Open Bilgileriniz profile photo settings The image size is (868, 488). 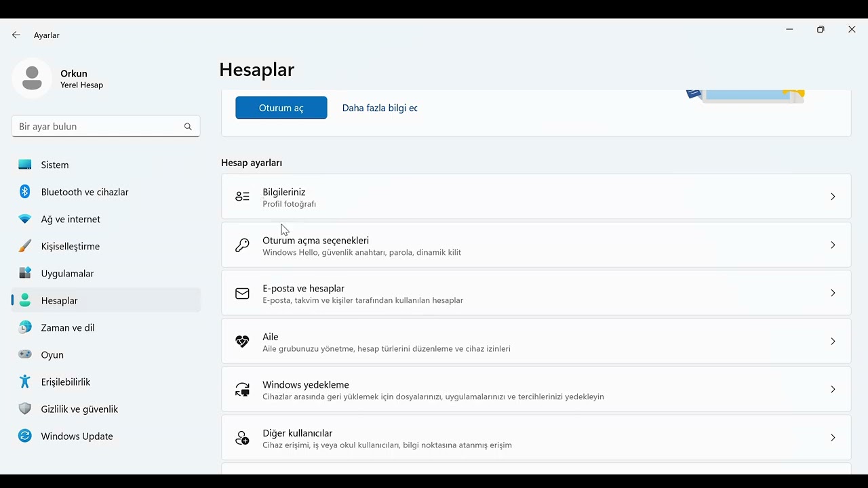tap(536, 197)
